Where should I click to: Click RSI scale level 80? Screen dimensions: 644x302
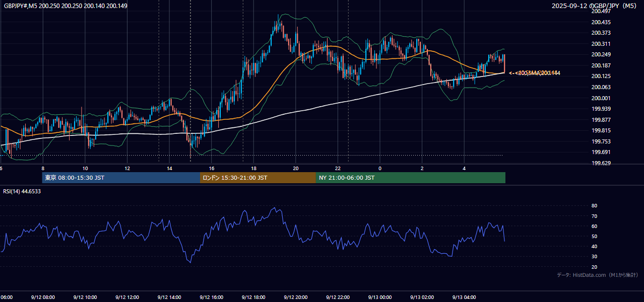click(594, 206)
